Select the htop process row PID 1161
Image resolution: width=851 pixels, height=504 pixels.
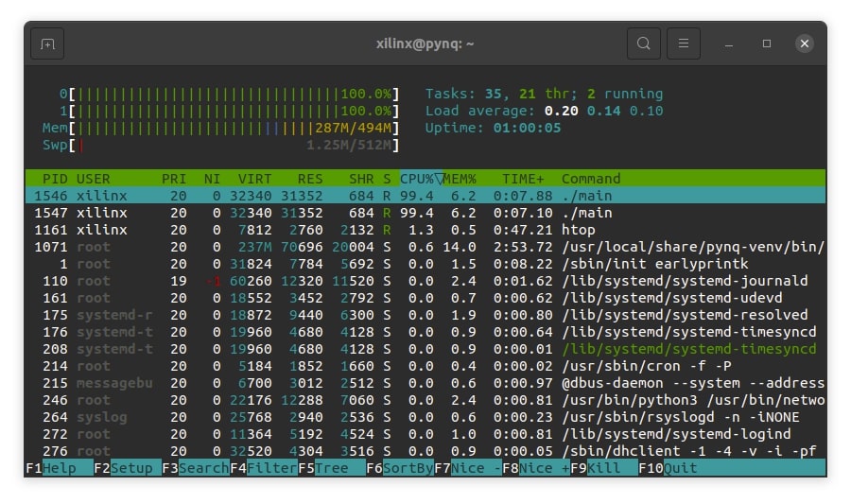pos(425,230)
